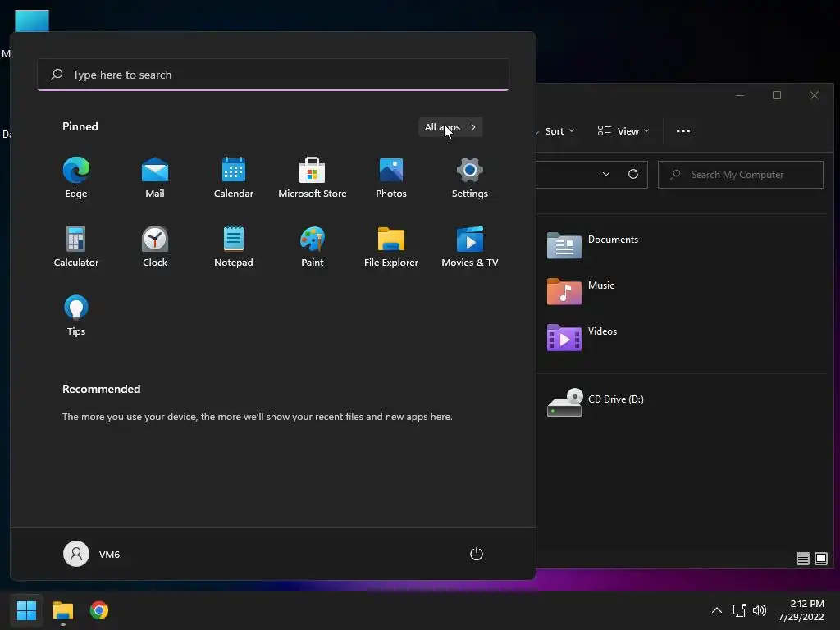Switch Explorer to details view layout
This screenshot has width=840, height=630.
pos(802,559)
